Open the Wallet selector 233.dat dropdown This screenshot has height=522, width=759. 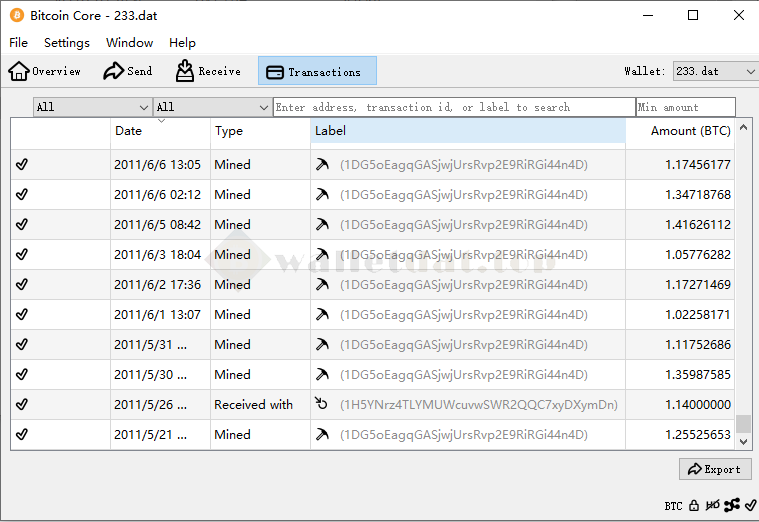714,71
